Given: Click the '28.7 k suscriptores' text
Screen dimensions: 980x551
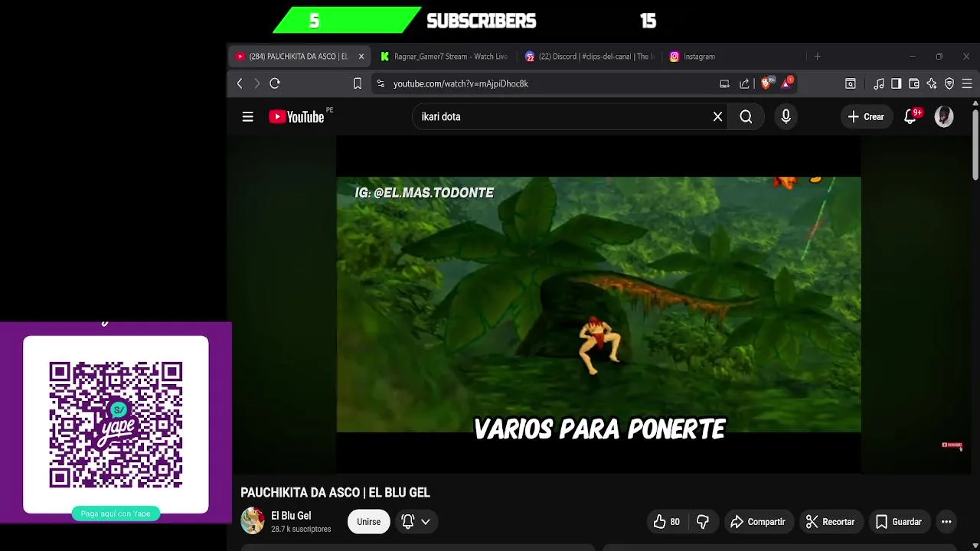Looking at the screenshot, I should (x=301, y=529).
